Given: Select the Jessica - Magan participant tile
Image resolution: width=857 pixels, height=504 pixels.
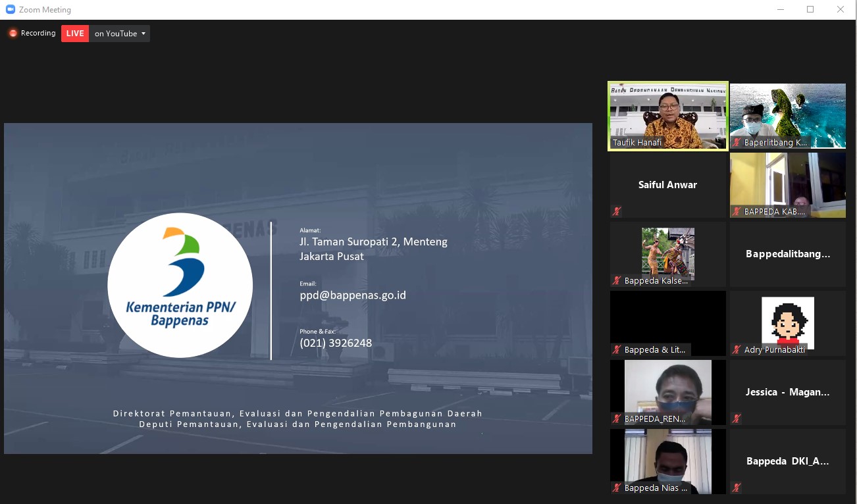Looking at the screenshot, I should pos(788,392).
